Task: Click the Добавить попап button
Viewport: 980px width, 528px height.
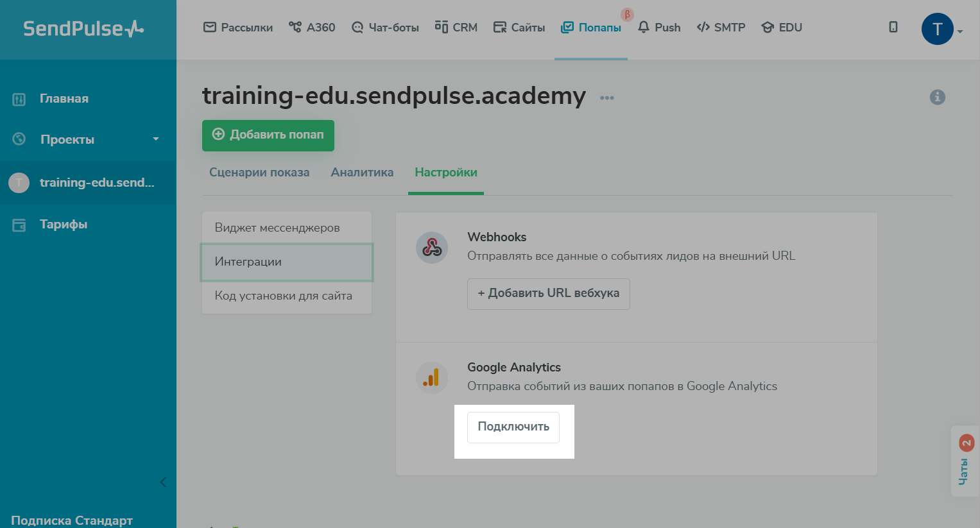Action: [x=268, y=135]
